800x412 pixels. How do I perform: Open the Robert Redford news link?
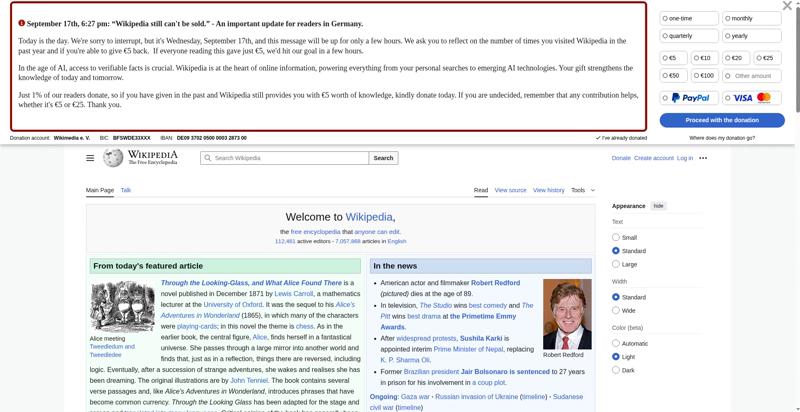495,283
